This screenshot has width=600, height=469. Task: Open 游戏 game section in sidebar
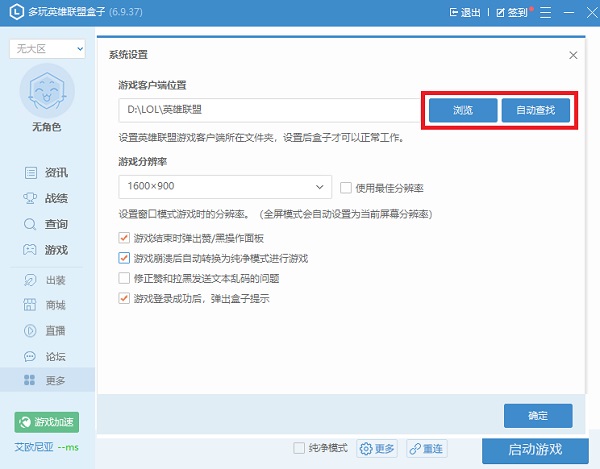coord(47,250)
